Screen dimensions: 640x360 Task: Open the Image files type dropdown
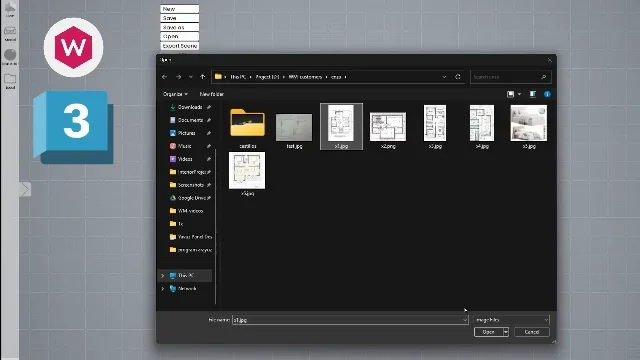[x=511, y=320]
